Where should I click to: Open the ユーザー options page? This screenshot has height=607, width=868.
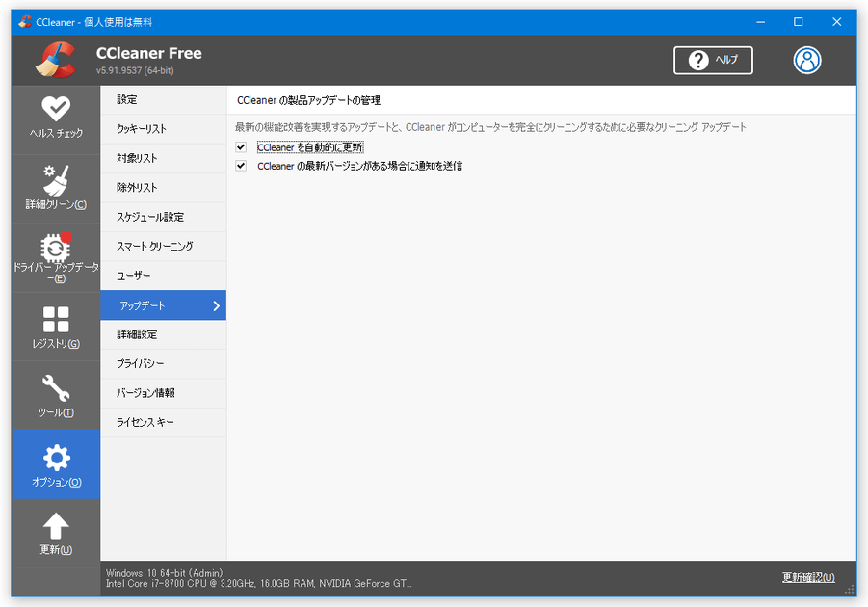point(164,276)
